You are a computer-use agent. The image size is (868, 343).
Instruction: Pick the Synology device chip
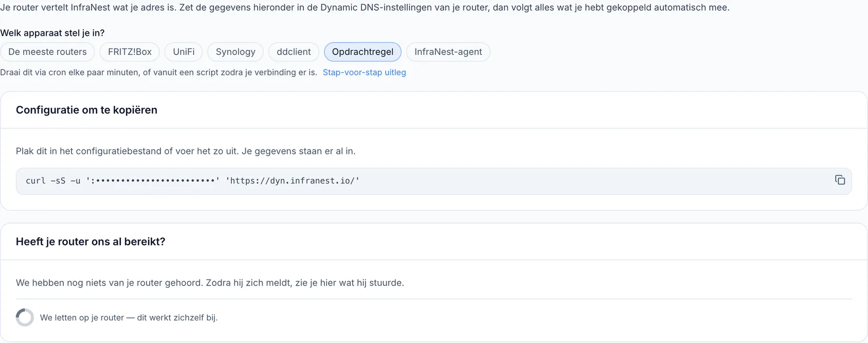[236, 52]
